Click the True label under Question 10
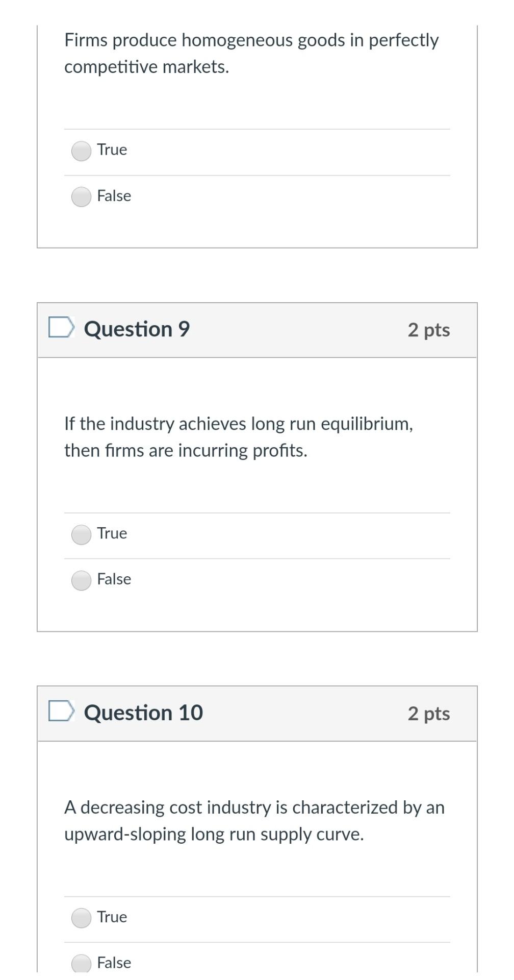The width and height of the screenshot is (514, 980). [112, 917]
